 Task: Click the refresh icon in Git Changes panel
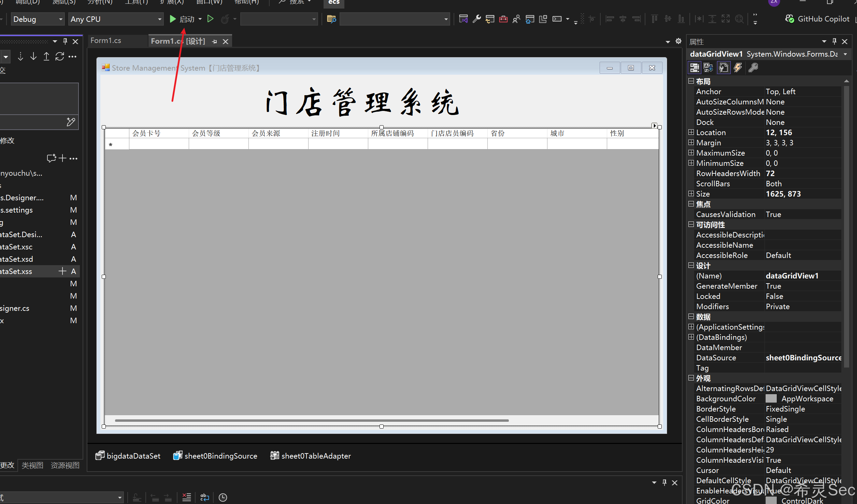click(x=59, y=57)
